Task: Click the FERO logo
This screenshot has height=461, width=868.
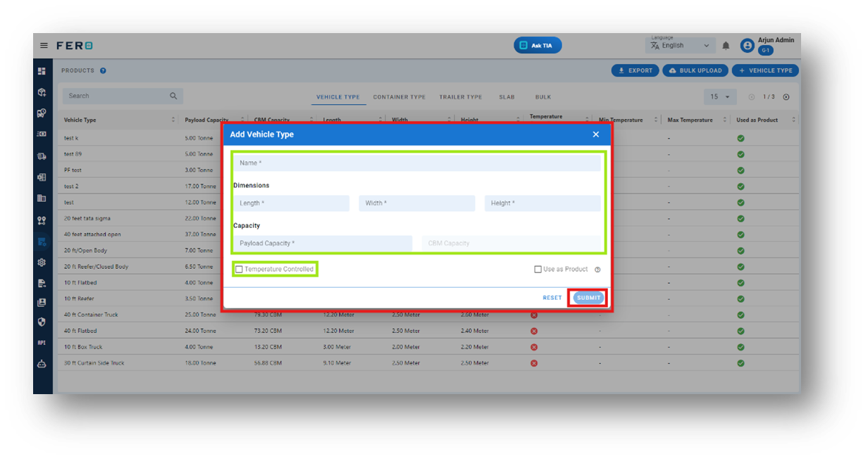Action: click(x=75, y=46)
